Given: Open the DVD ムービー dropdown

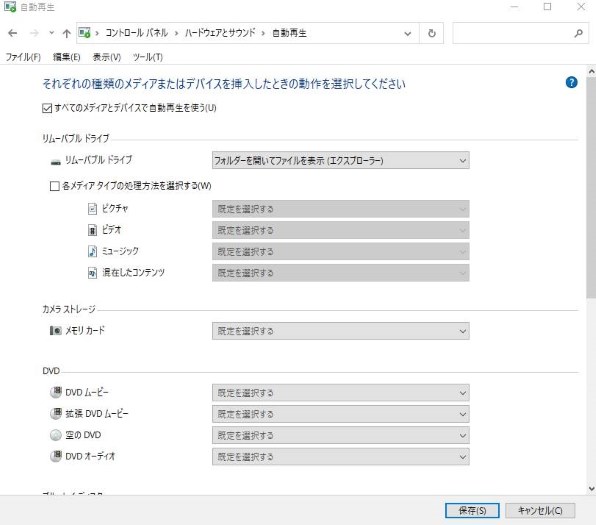Looking at the screenshot, I should [x=341, y=393].
